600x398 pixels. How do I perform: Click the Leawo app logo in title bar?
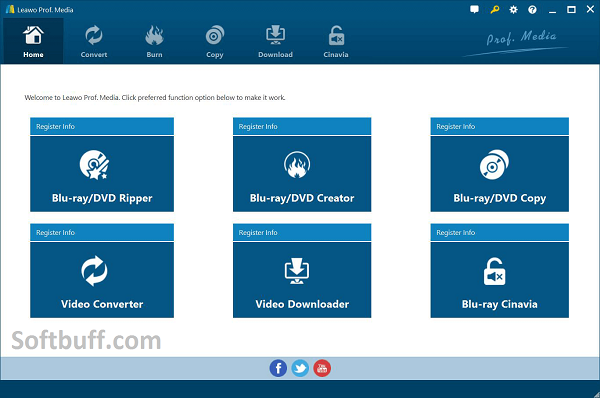point(10,10)
